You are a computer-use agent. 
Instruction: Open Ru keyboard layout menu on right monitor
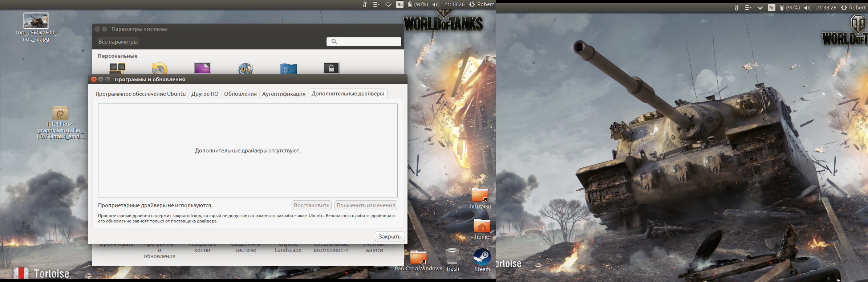click(771, 8)
